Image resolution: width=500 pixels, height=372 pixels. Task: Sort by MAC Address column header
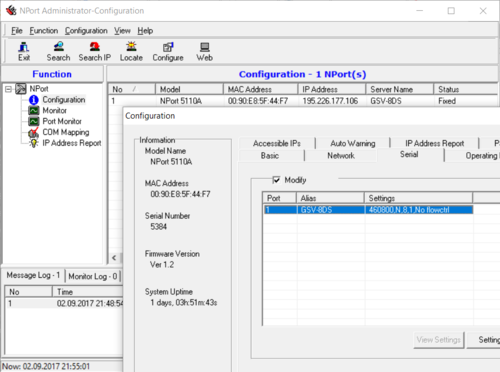pos(260,89)
